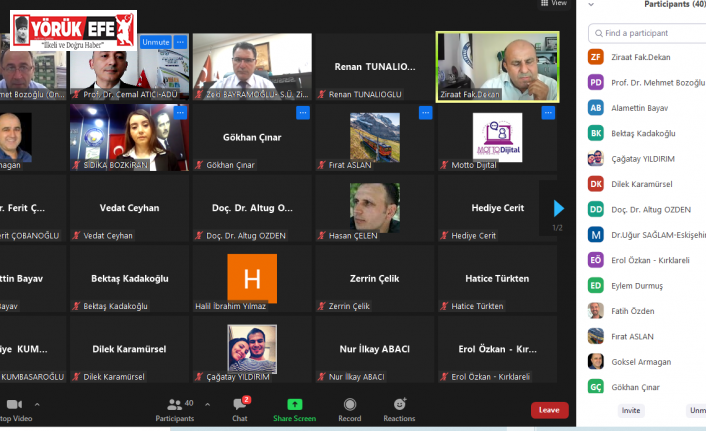Collapse the Participants panel header chevron
The width and height of the screenshot is (706, 431).
(592, 5)
